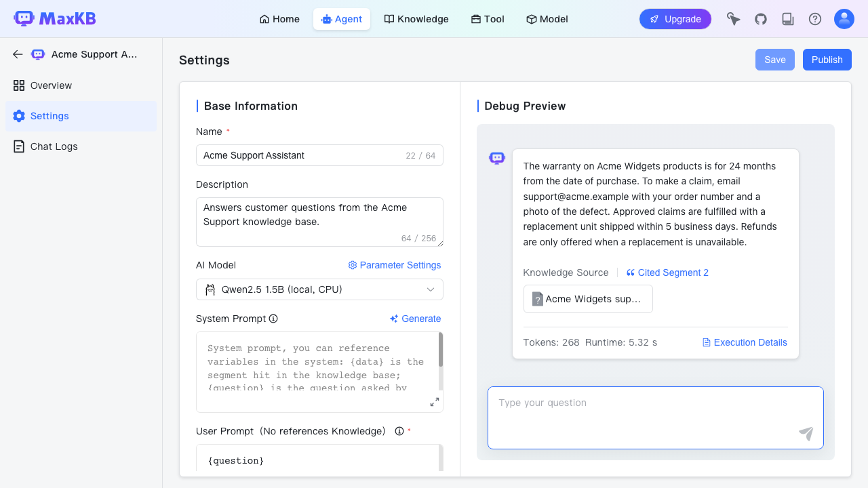Image resolution: width=868 pixels, height=488 pixels.
Task: Click the "Tokens: 268" text
Action: [x=551, y=342]
